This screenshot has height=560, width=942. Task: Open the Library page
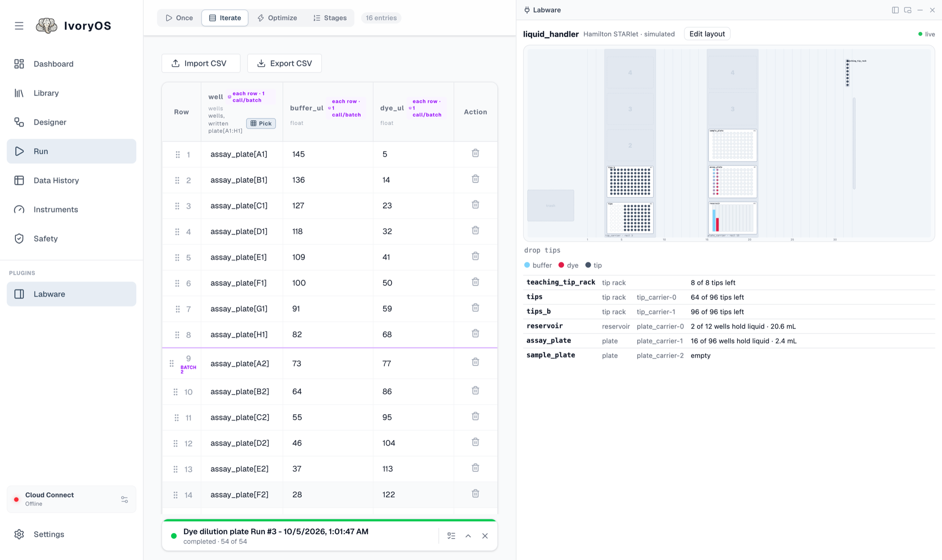click(71, 93)
